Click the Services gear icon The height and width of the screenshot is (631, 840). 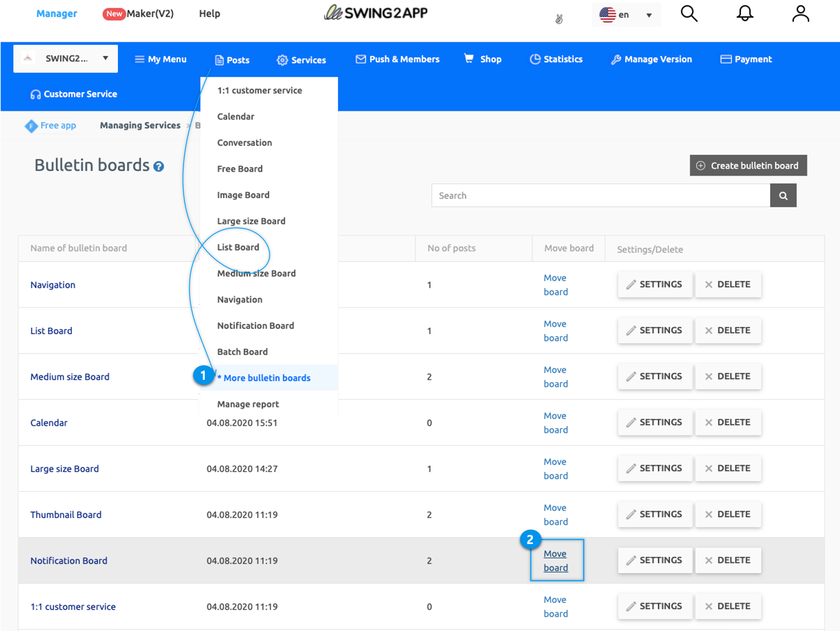click(x=282, y=60)
